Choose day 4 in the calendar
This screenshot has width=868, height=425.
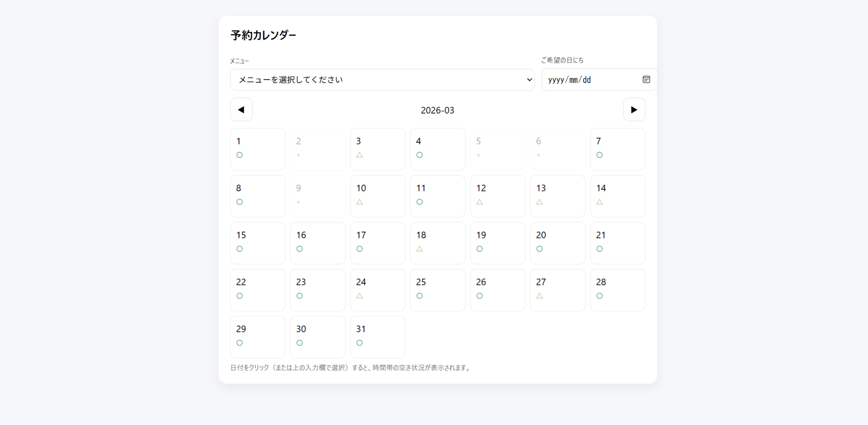438,149
